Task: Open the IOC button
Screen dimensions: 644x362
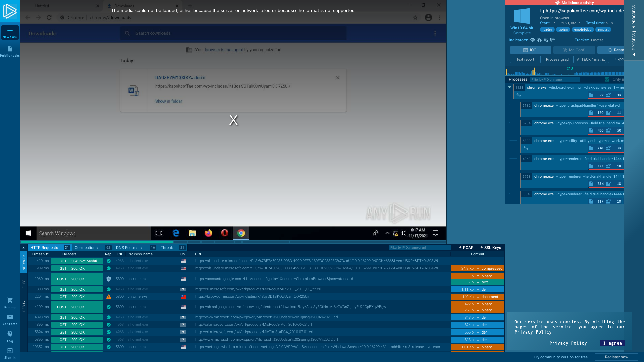Action: [x=530, y=50]
